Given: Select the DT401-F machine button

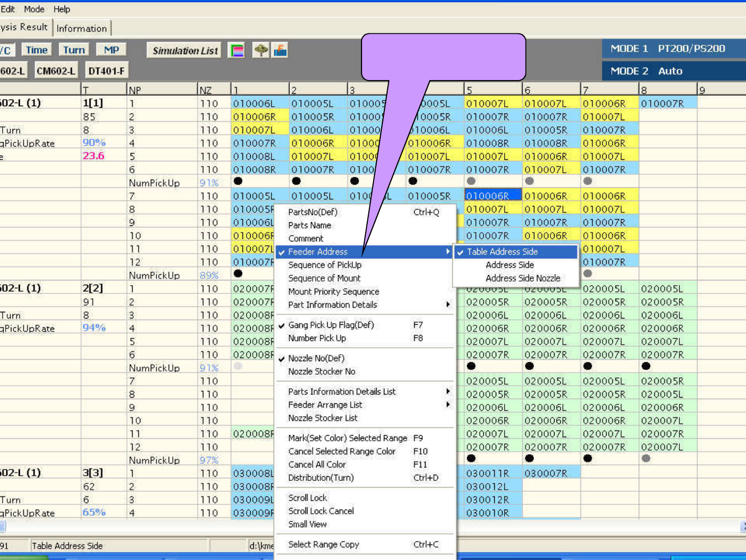Looking at the screenshot, I should click(106, 71).
